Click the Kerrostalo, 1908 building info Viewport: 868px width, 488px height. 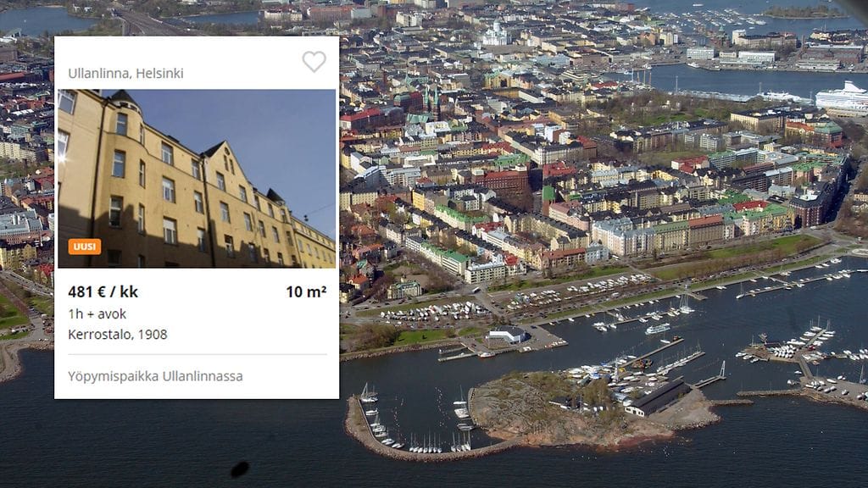tap(117, 334)
